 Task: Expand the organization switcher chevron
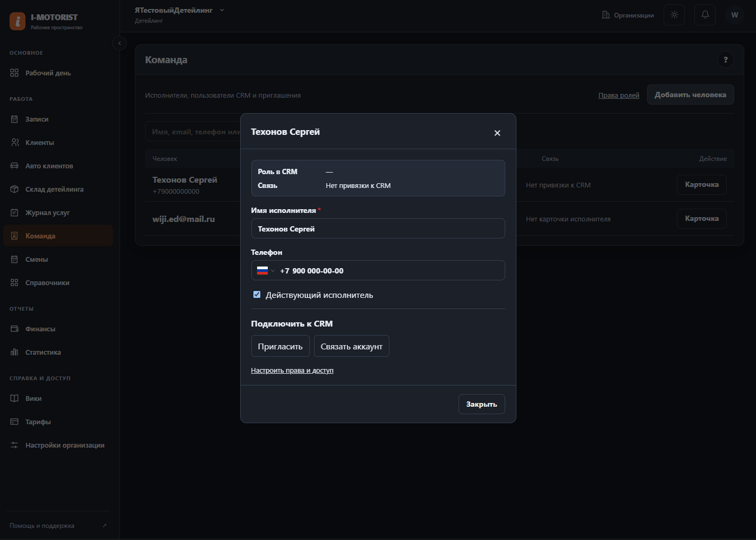222,10
